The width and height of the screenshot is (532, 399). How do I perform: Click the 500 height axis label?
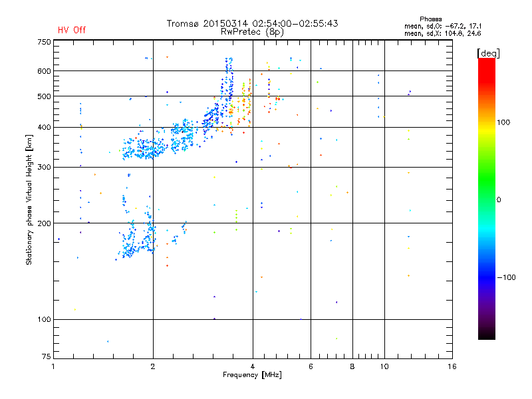point(44,96)
